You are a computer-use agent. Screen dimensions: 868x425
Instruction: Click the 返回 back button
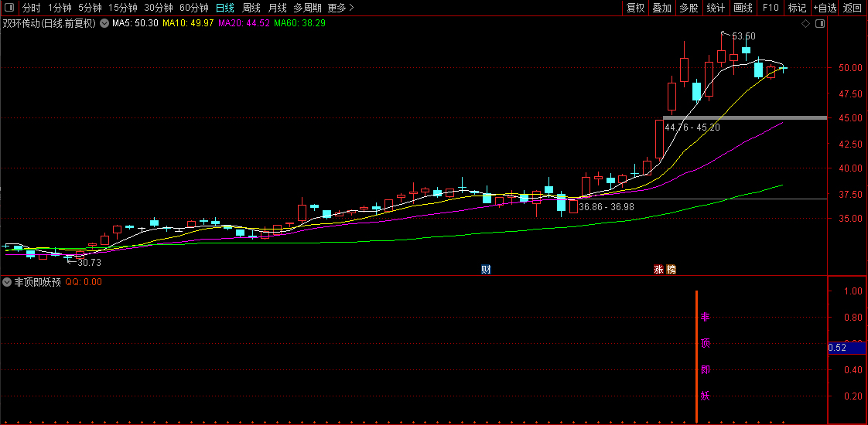click(x=853, y=8)
